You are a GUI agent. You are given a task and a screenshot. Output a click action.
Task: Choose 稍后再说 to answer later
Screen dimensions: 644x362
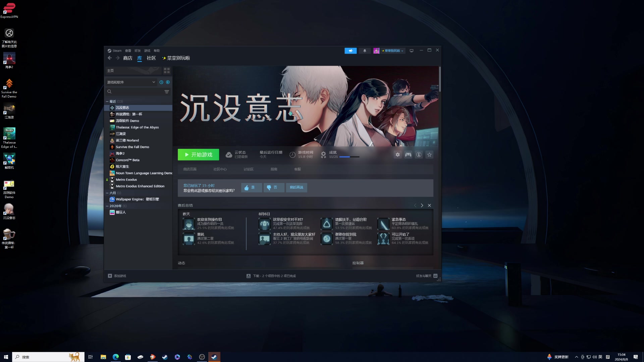(x=297, y=188)
